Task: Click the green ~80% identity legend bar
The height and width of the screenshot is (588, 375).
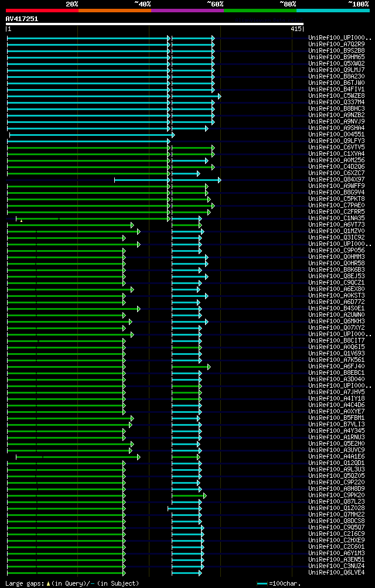Action: (x=260, y=11)
